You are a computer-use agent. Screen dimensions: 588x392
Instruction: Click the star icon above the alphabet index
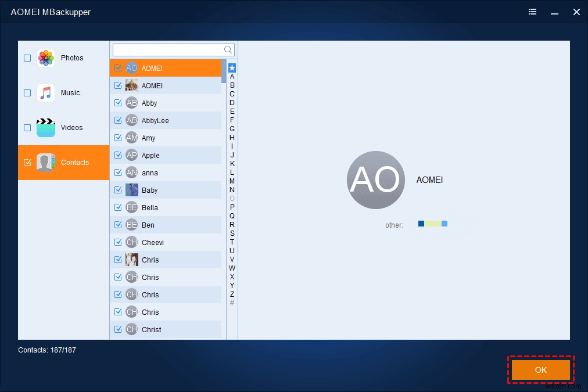[x=232, y=67]
